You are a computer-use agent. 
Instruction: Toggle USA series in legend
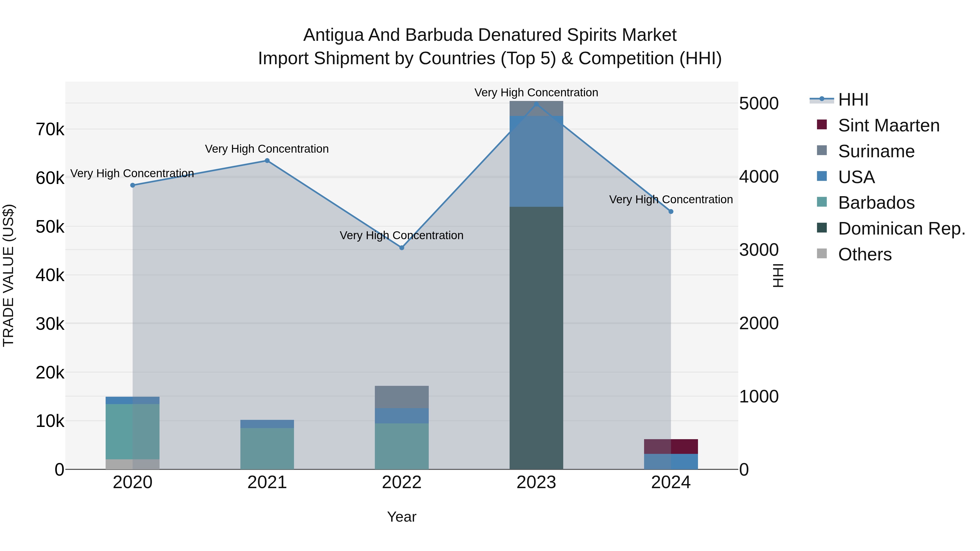[846, 177]
